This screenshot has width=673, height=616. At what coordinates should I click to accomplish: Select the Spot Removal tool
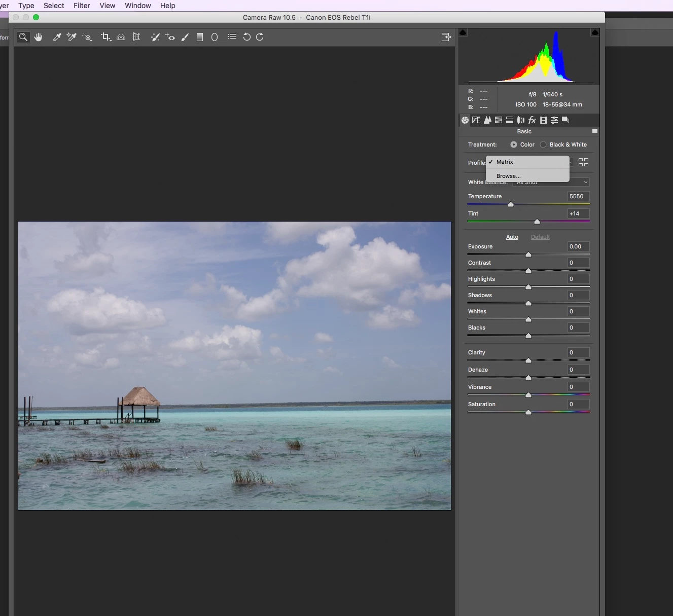pos(155,37)
